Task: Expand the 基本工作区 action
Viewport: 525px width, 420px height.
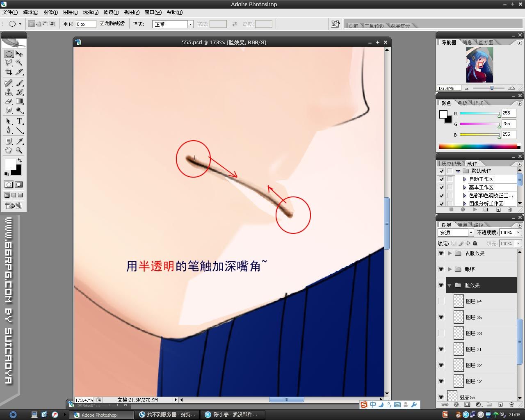Action: [464, 187]
